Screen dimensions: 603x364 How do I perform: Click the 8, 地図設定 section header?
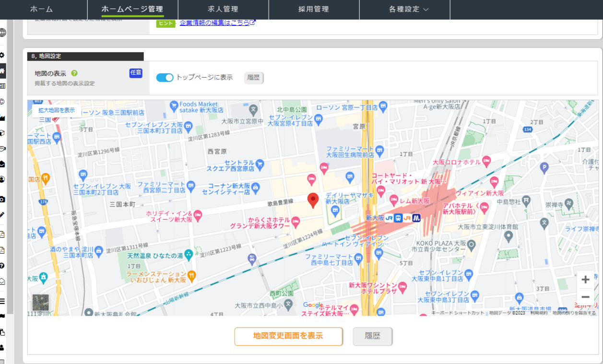pyautogui.click(x=85, y=56)
